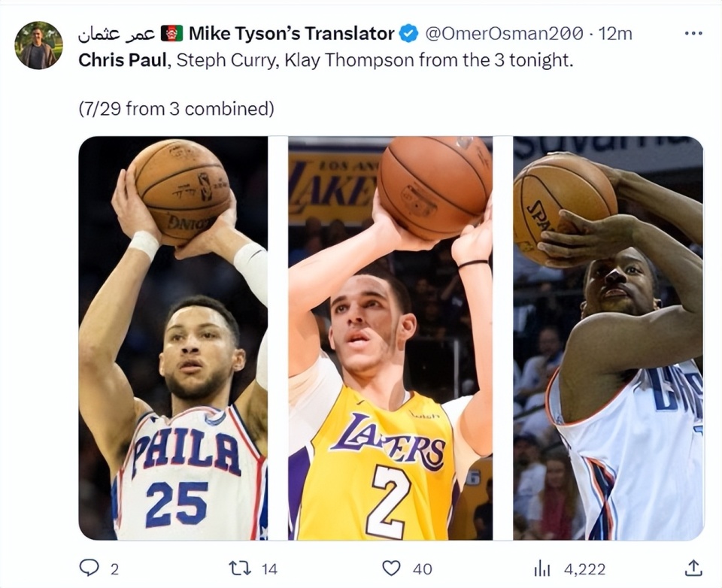Open the left photo with PHILA 25 jersey
The image size is (722, 588).
tap(173, 338)
